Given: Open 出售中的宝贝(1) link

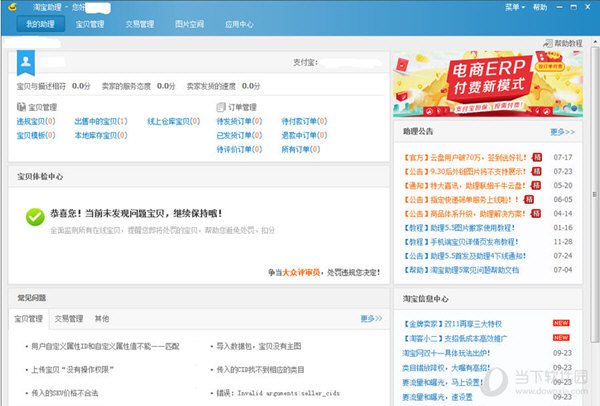Looking at the screenshot, I should tap(101, 121).
